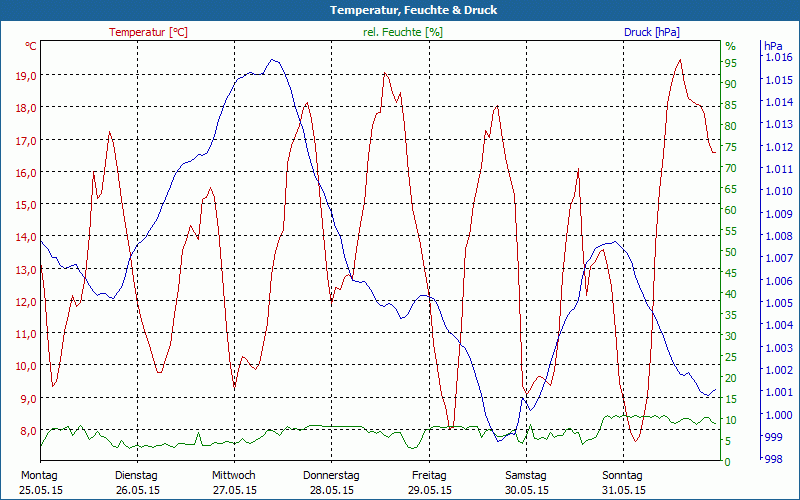The image size is (800, 500).
Task: Select the 1.016 pressure axis tick value
Action: [x=778, y=58]
